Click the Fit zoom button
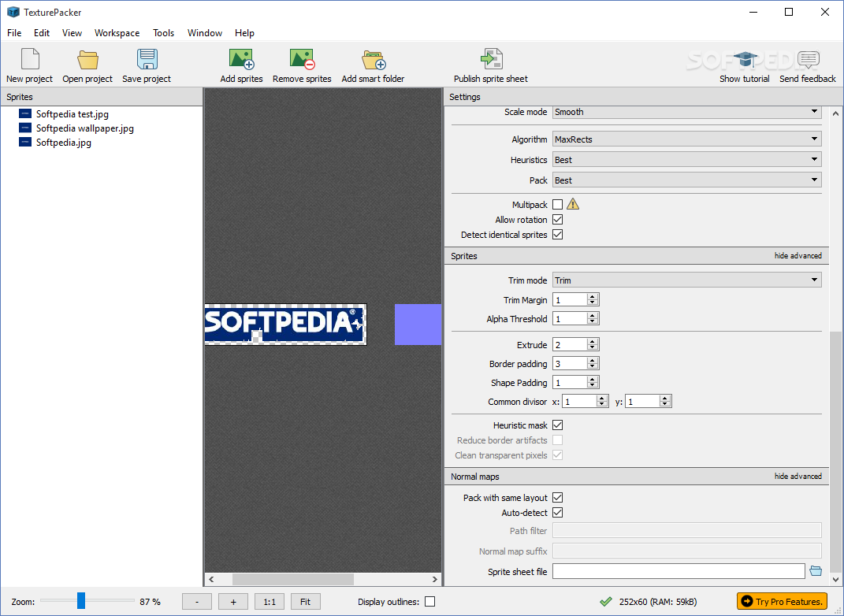Image resolution: width=844 pixels, height=616 pixels. (x=305, y=602)
